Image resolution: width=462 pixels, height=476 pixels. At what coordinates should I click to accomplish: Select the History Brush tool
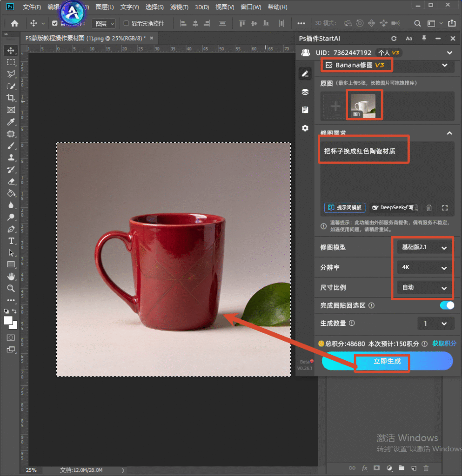[11, 169]
